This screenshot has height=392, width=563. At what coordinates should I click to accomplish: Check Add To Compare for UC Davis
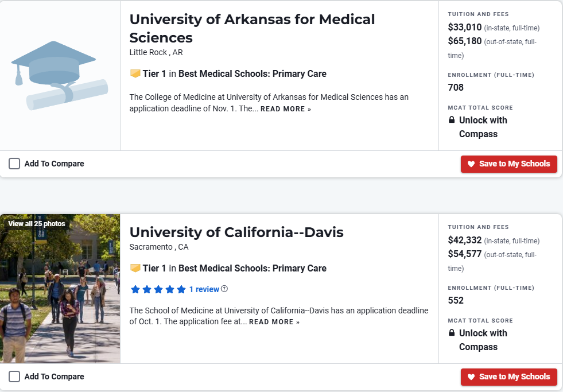[14, 377]
